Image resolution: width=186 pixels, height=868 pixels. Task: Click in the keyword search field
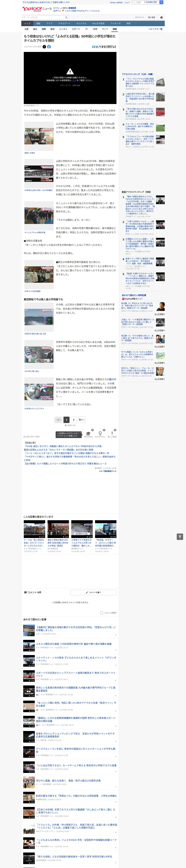pyautogui.click(x=44, y=17)
